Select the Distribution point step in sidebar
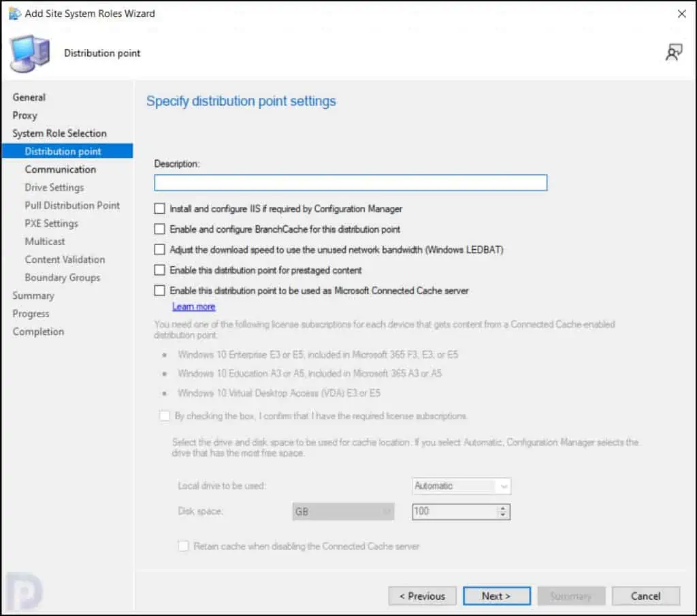697x616 pixels. coord(67,151)
